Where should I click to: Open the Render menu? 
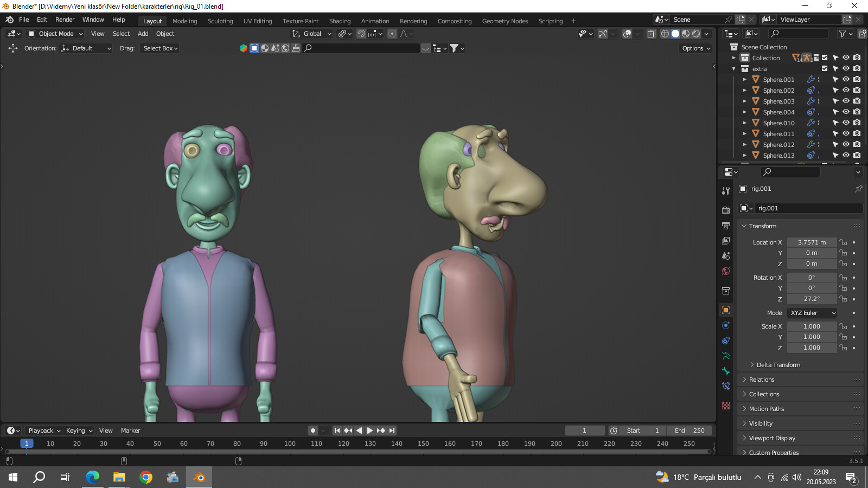tap(65, 20)
